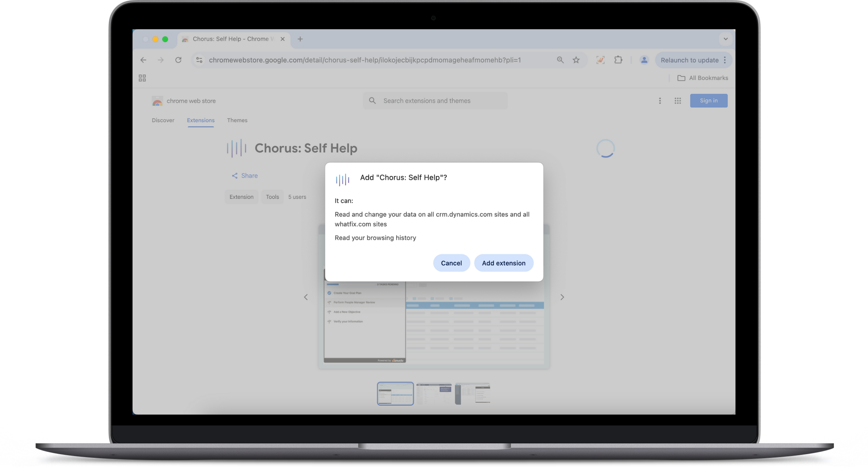Click the 'Add "Chorus: Self Help"?' dialog title
The image size is (868, 471).
[x=403, y=177]
